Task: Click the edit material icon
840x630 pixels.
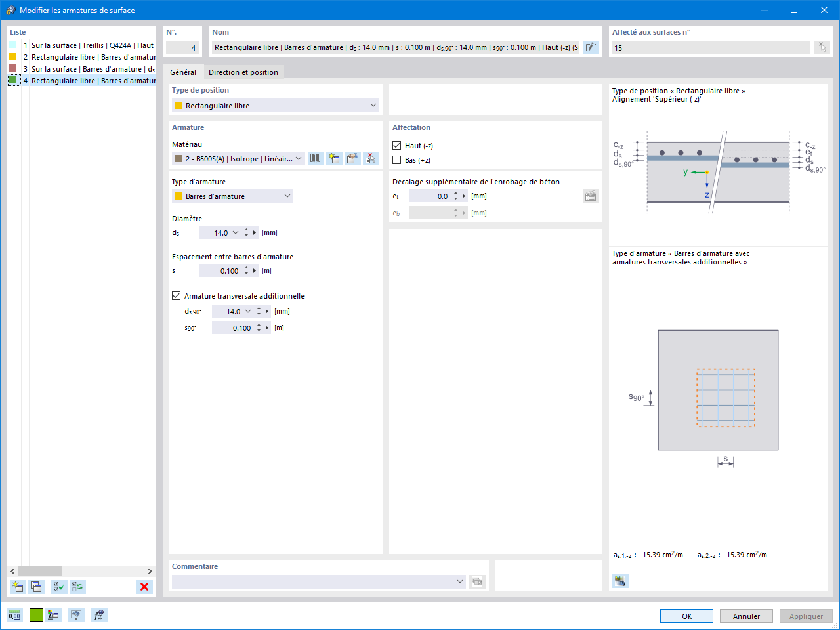Action: (x=352, y=158)
